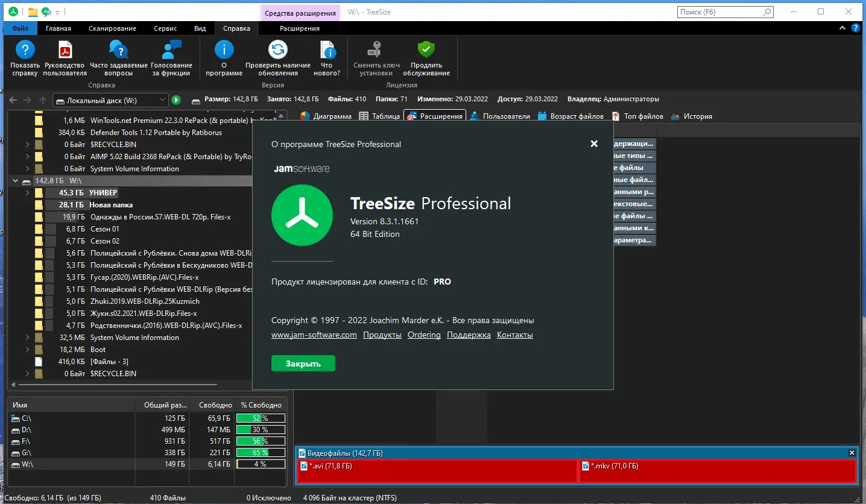Click the "Закрыть" button in the About dialog
Viewport: 866px width, 504px height.
303,363
